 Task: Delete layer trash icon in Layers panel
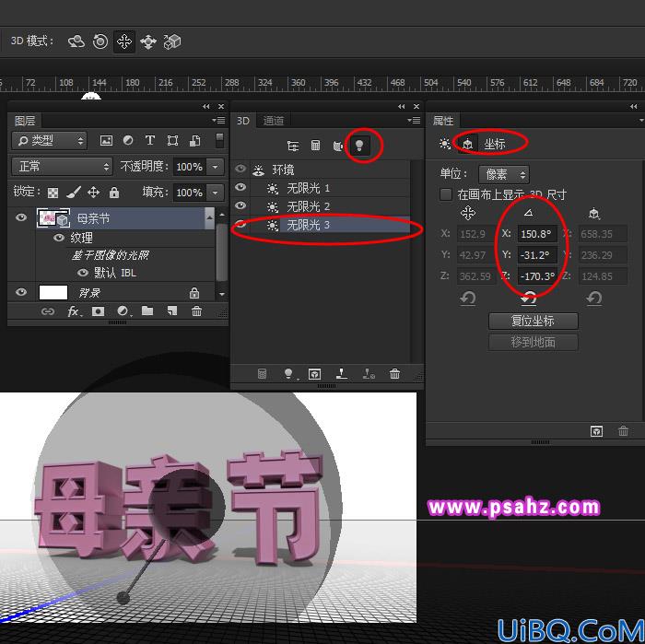(196, 311)
